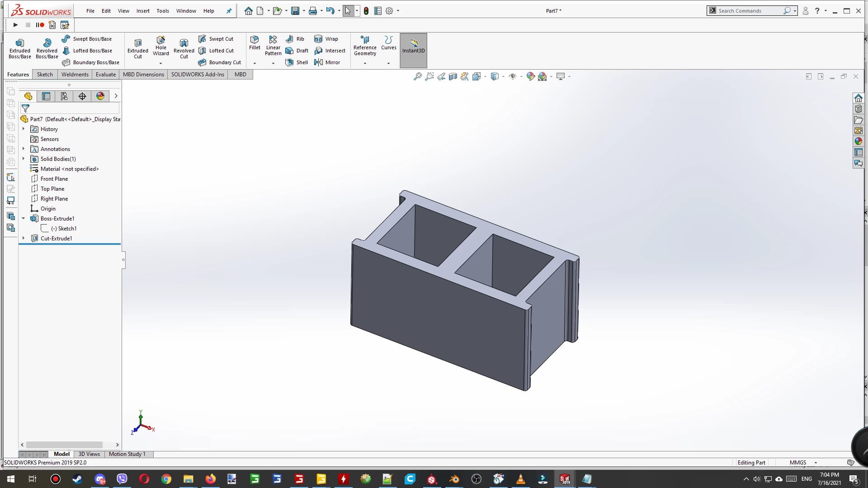Activate the Revolved Cut tool
Viewport: 868px width, 488px height.
point(184,48)
